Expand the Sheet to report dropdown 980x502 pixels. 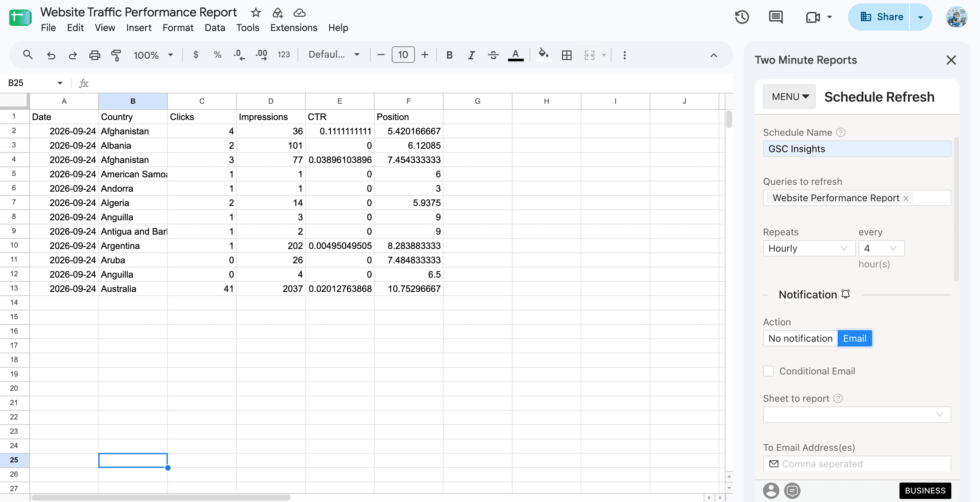coord(857,415)
